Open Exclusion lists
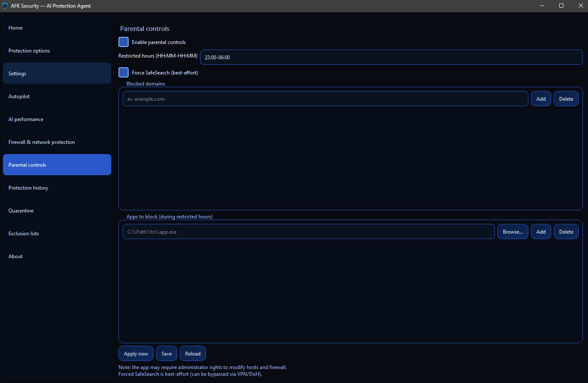Viewport: 588px width, 383px height. (23, 233)
